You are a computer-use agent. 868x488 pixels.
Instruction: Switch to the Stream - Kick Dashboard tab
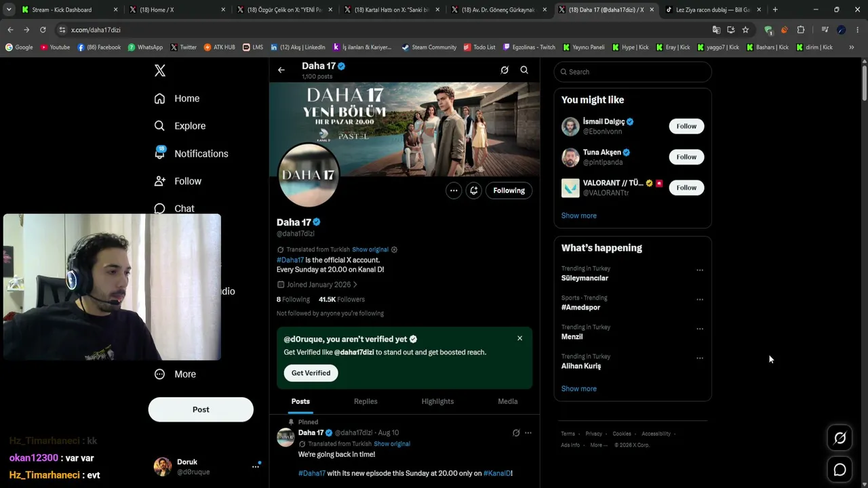(x=71, y=9)
